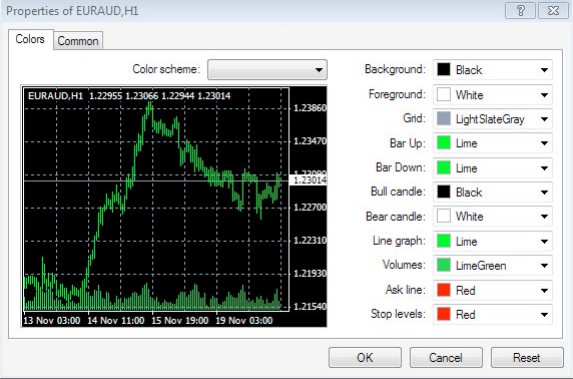The width and height of the screenshot is (573, 379).
Task: Expand the Bar Down color dropdown arrow
Action: click(x=544, y=168)
